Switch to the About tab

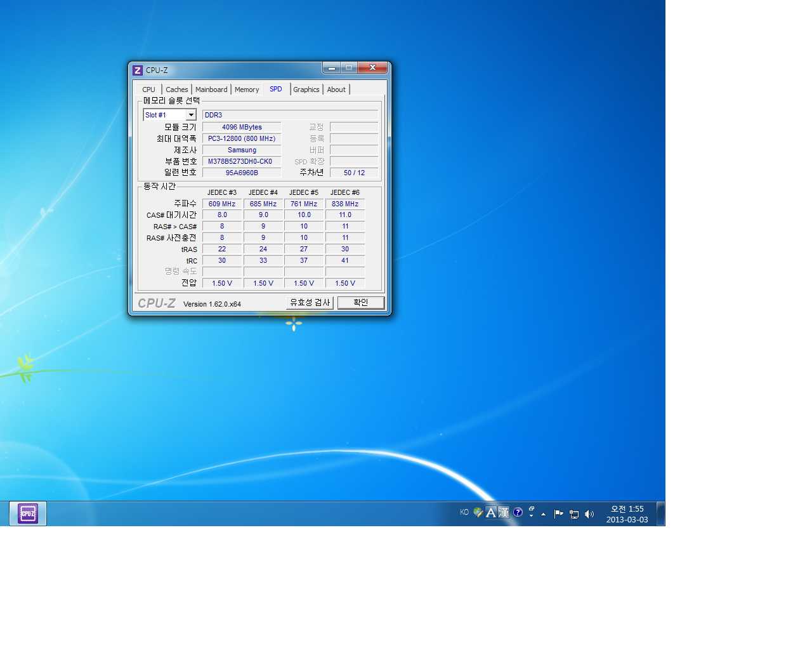pyautogui.click(x=336, y=90)
